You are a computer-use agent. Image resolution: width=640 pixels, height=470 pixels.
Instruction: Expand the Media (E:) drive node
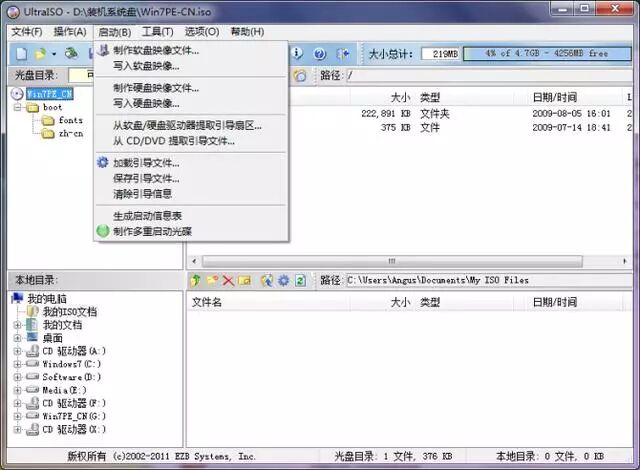[17, 390]
